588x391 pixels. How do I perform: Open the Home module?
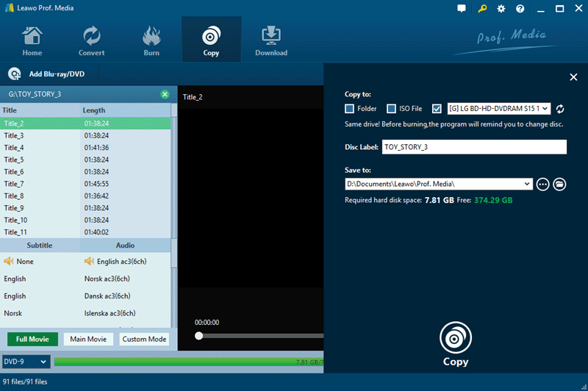(x=32, y=41)
